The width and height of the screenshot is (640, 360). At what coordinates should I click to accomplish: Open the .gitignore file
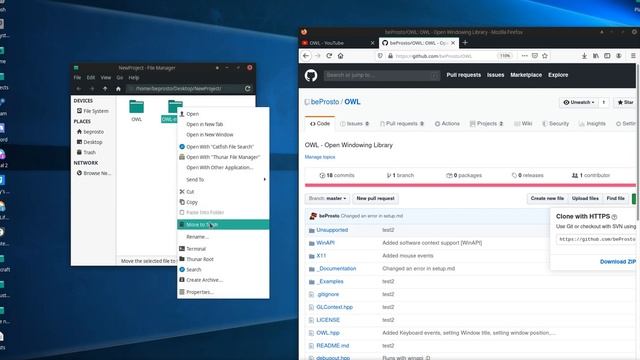click(328, 294)
